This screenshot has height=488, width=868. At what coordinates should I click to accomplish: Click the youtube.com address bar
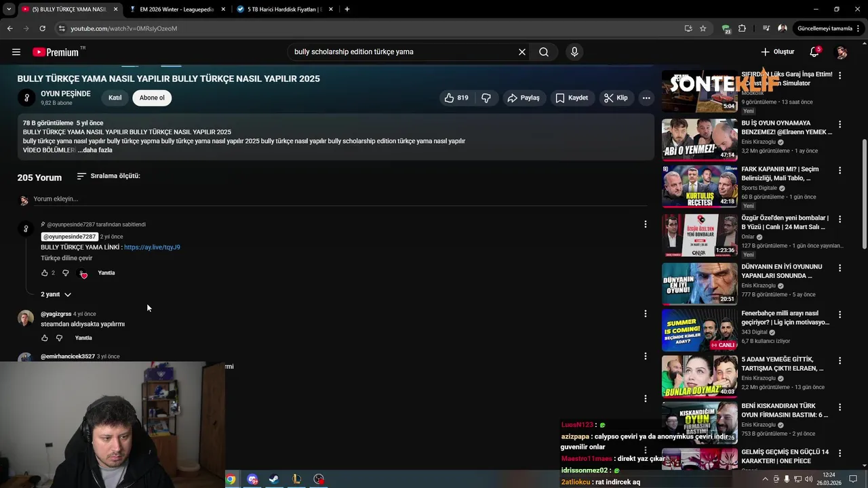pos(373,28)
